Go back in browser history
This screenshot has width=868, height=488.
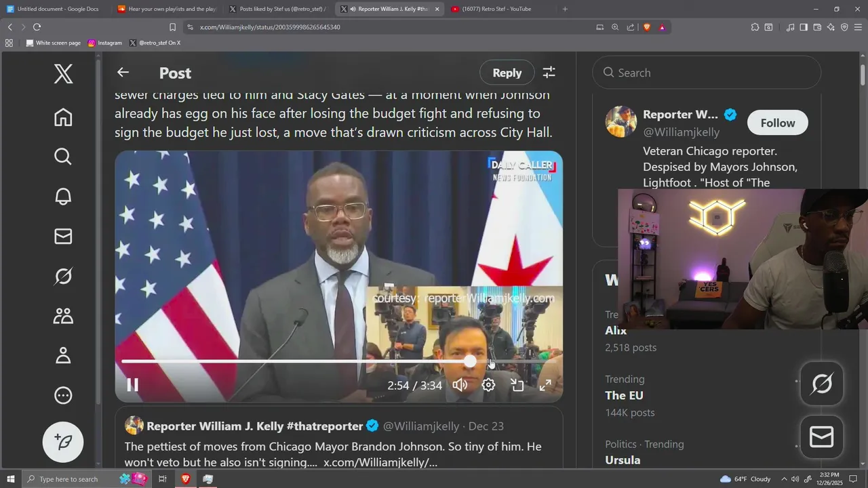(9, 27)
